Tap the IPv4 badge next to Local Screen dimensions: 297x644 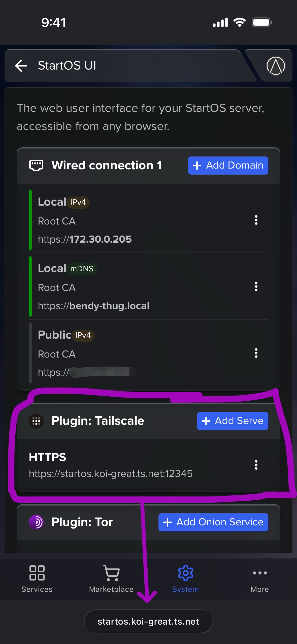coord(78,202)
